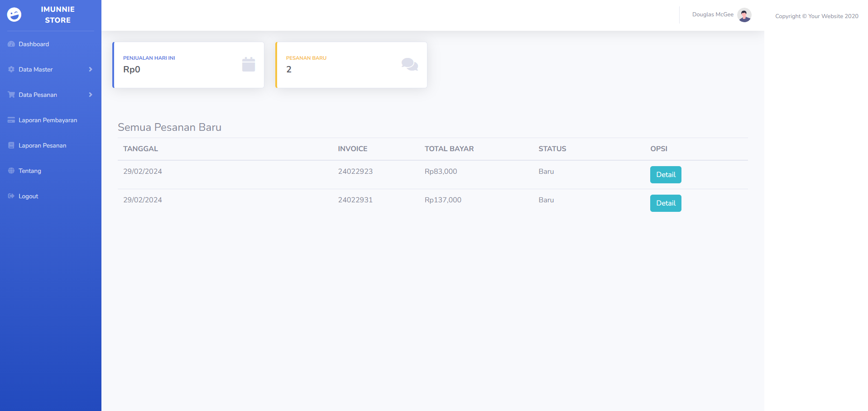Click the Laporan Pembayaran card icon
Screen dimensions: 868x411
(x=11, y=120)
